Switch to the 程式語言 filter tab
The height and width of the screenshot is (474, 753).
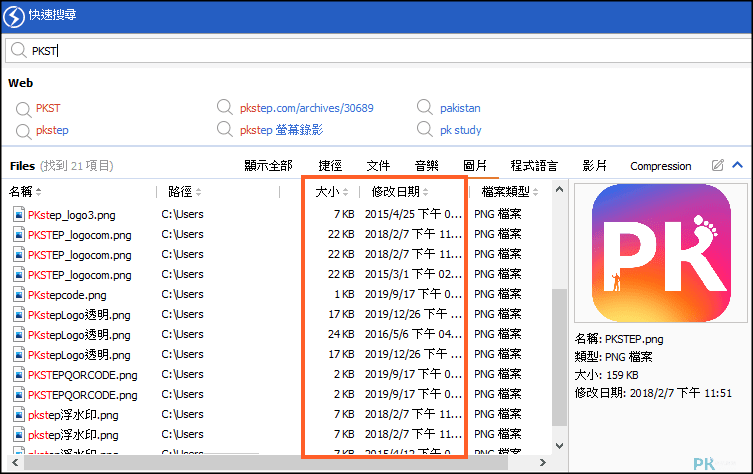tap(534, 166)
